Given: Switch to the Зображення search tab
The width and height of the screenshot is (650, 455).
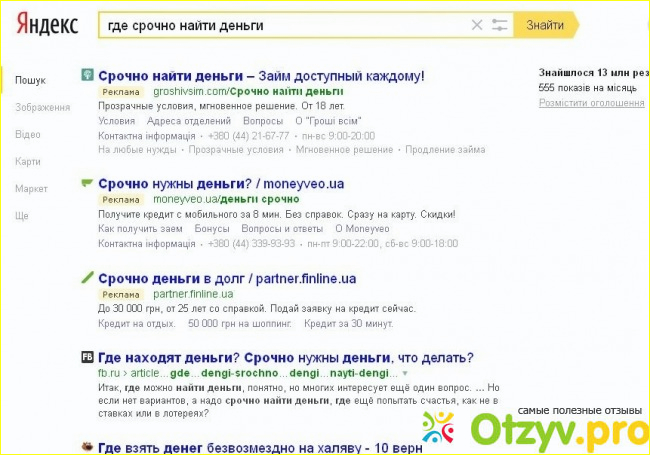Looking at the screenshot, I should point(43,107).
